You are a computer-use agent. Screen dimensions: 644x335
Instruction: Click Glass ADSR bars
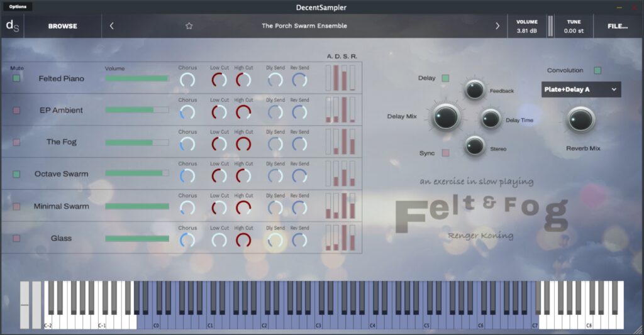[340, 238]
